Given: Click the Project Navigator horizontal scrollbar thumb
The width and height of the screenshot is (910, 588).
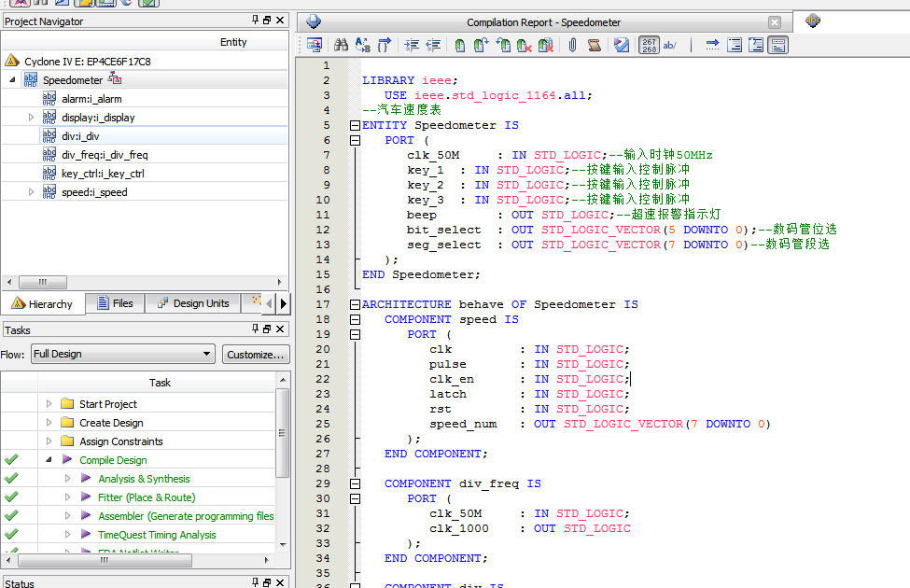Looking at the screenshot, I should point(43,282).
